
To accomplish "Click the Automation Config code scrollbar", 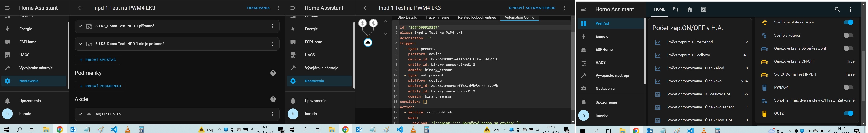I will [572, 67].
